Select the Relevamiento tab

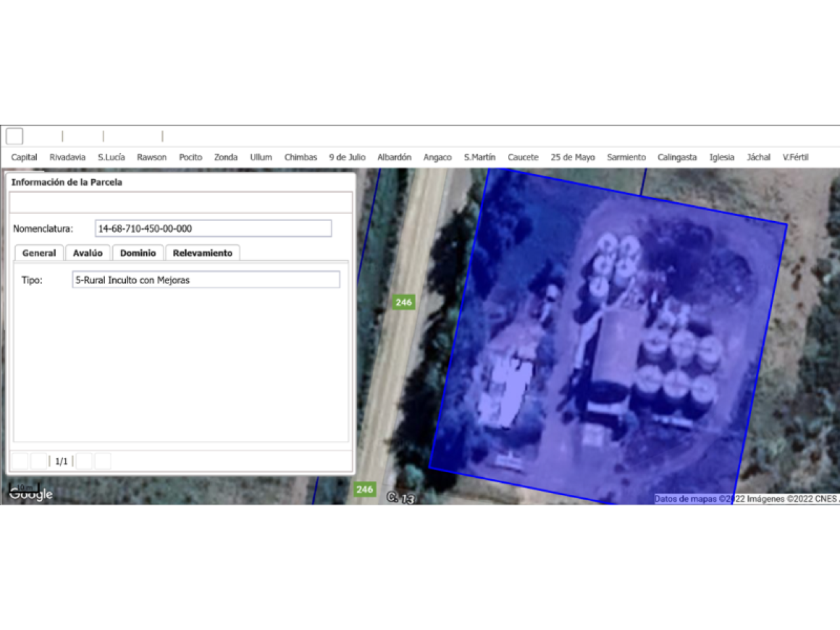[202, 253]
